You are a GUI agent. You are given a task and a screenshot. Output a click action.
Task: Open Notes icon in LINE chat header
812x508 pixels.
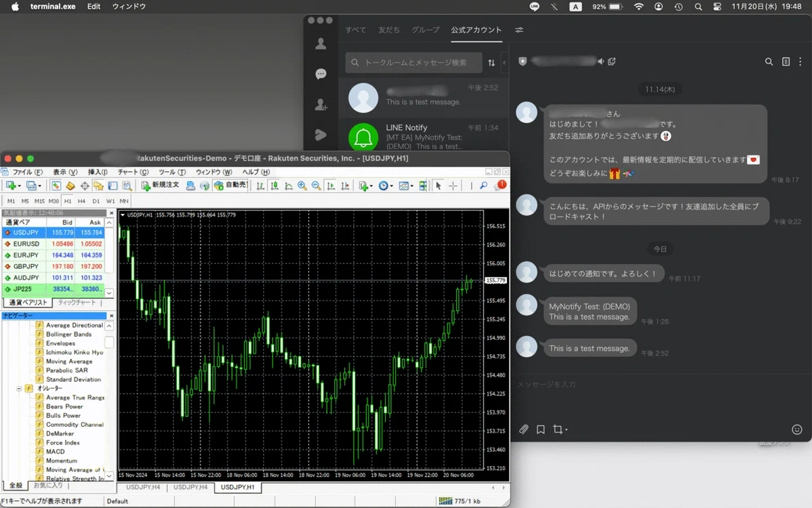coord(786,62)
